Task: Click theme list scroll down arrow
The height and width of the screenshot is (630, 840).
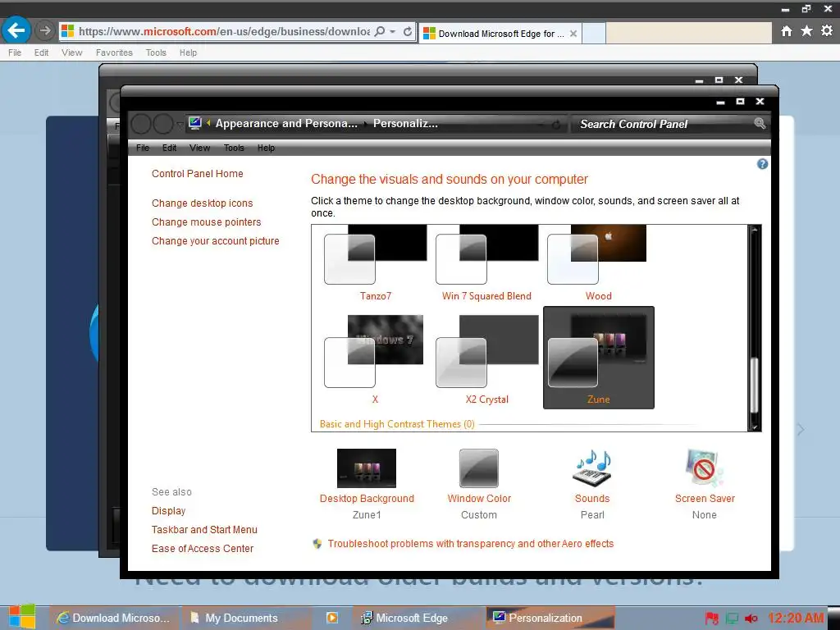Action: (x=755, y=427)
